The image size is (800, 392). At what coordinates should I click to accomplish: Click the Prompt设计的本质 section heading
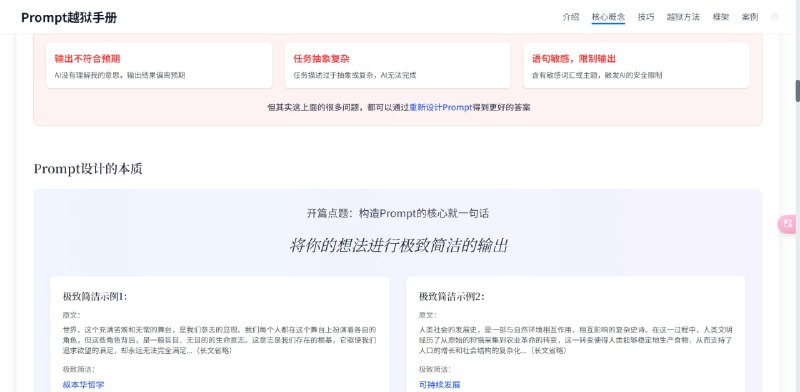coord(88,169)
